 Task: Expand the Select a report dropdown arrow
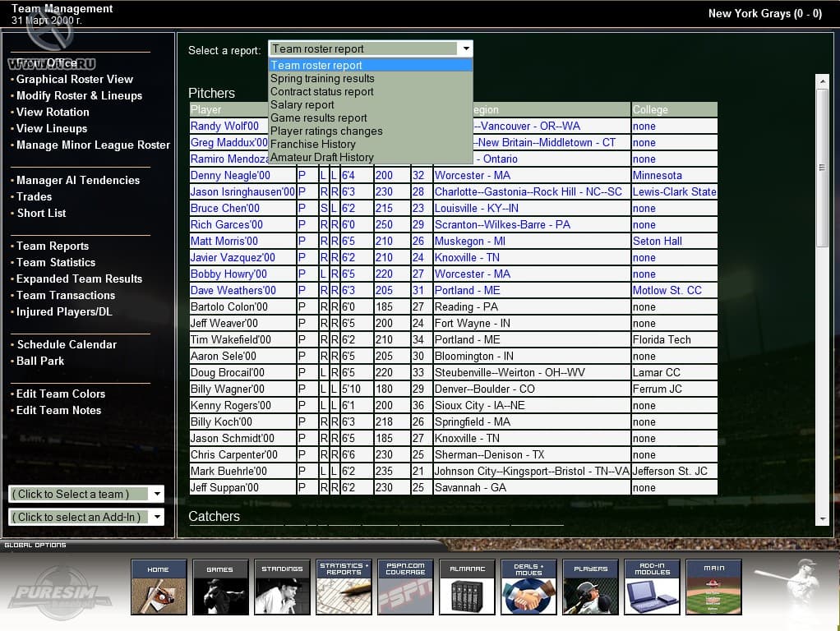point(465,48)
